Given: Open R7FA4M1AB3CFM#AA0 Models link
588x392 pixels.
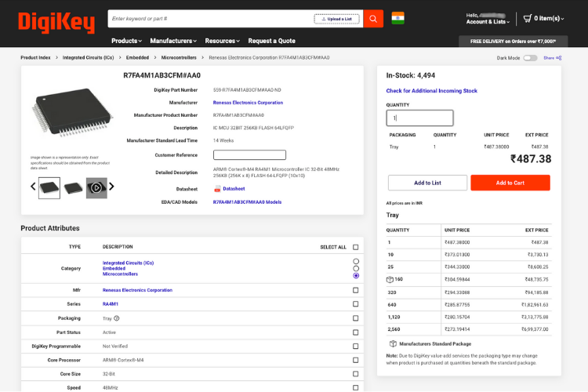Looking at the screenshot, I should point(247,202).
